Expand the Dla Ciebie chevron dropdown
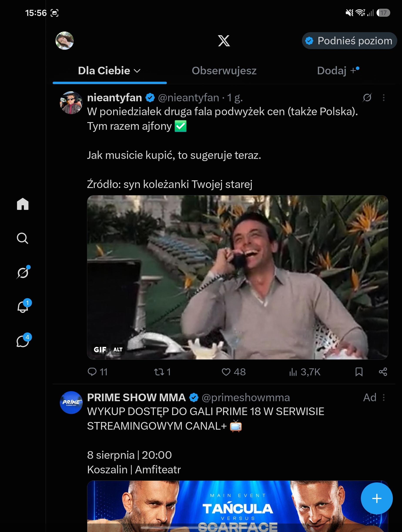 (137, 71)
